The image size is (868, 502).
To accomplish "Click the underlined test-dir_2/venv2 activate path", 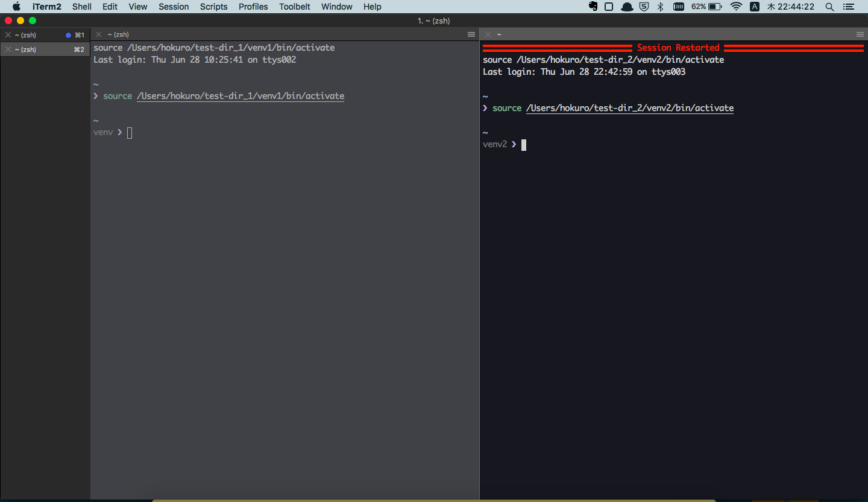I will click(x=630, y=108).
